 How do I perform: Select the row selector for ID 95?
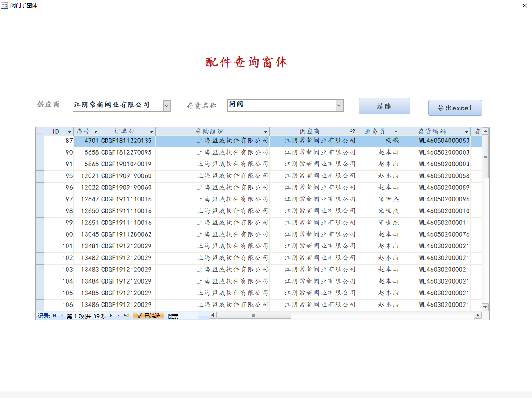coord(40,176)
